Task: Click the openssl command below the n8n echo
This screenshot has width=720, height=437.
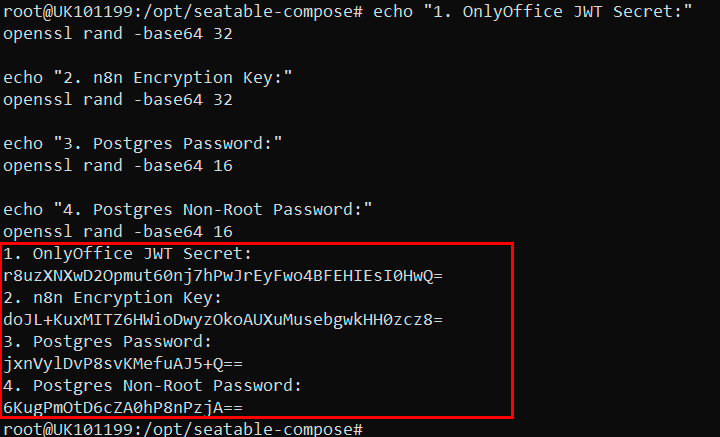Action: pos(118,99)
